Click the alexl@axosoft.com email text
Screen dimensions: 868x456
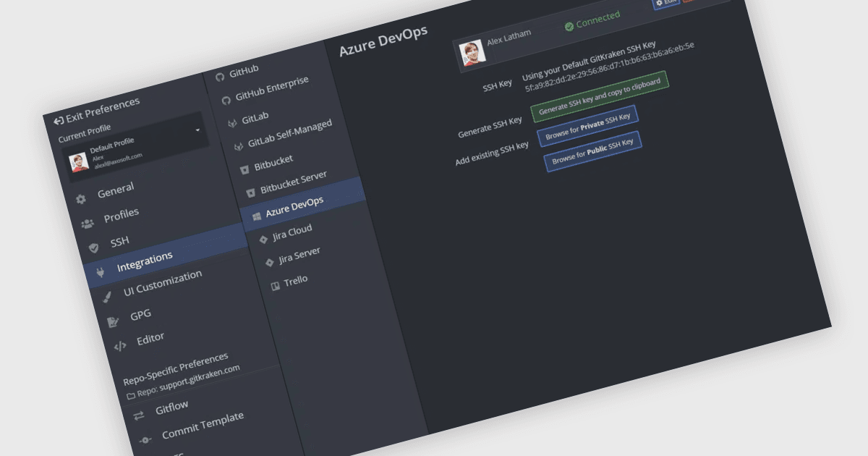point(118,161)
